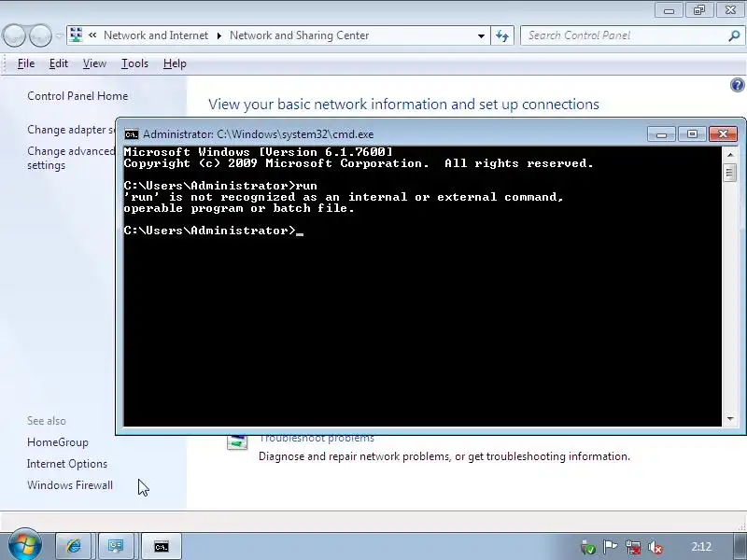Click the cmd.exe window title bar
Viewport: 747px width, 560px height.
(381, 134)
